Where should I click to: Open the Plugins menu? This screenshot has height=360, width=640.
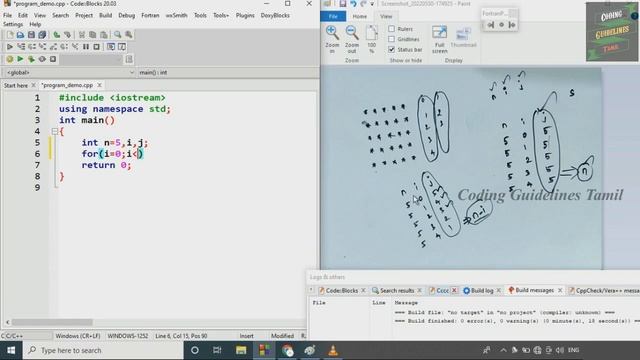245,16
